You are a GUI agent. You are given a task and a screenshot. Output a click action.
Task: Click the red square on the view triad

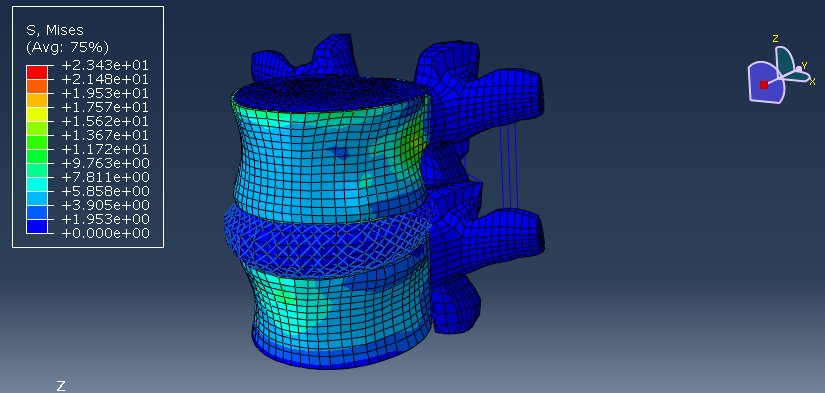point(763,85)
